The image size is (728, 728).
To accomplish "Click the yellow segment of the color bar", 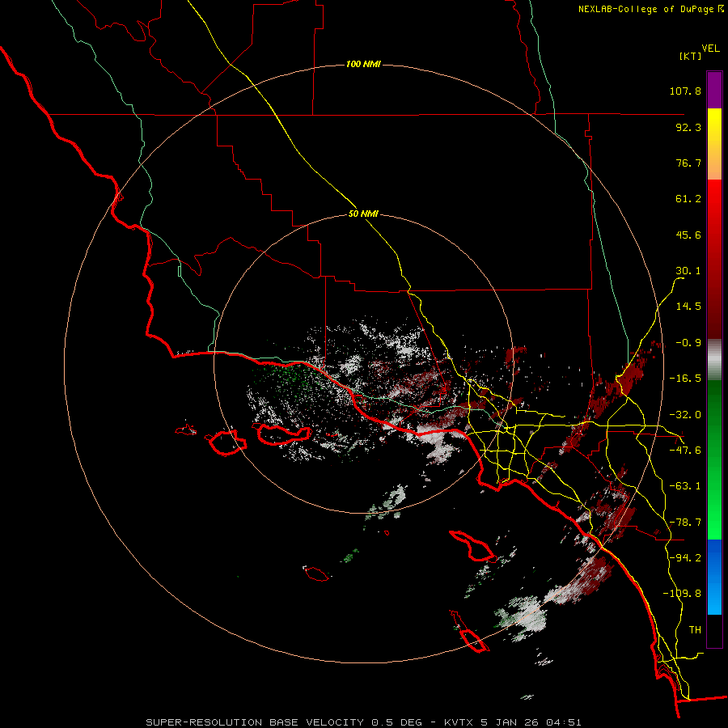I will coord(714,144).
